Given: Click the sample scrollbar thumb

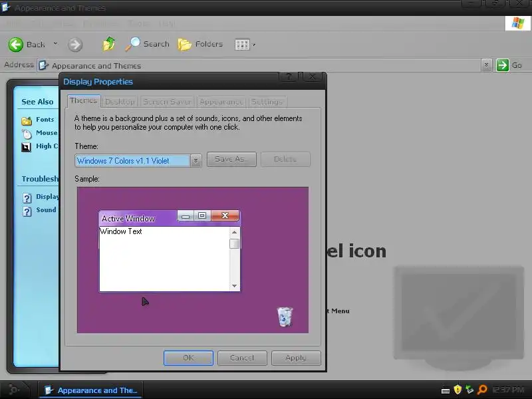Looking at the screenshot, I should (x=234, y=243).
